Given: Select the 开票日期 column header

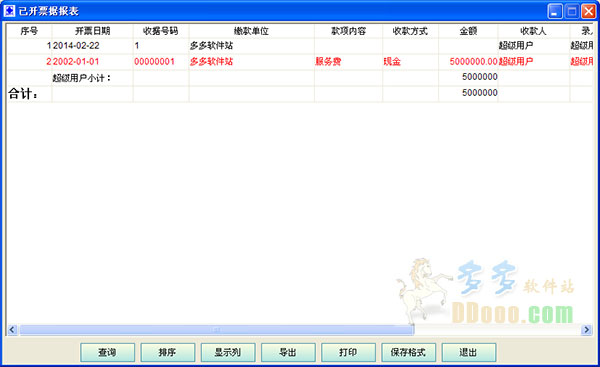Looking at the screenshot, I should pyautogui.click(x=93, y=31).
